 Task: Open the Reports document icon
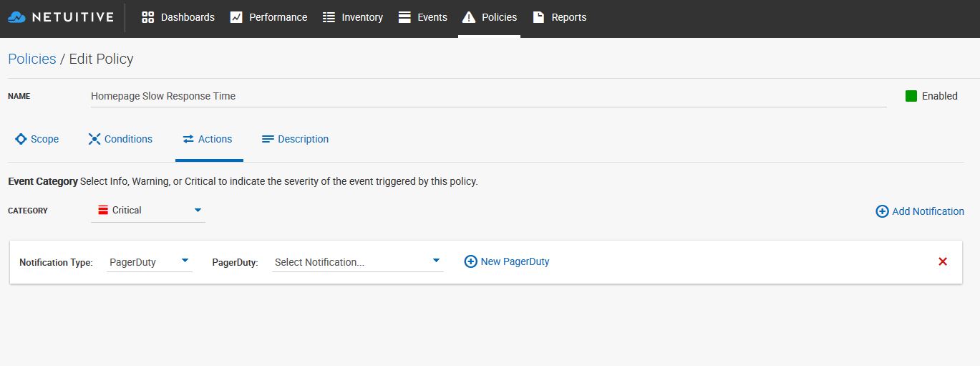[x=538, y=17]
